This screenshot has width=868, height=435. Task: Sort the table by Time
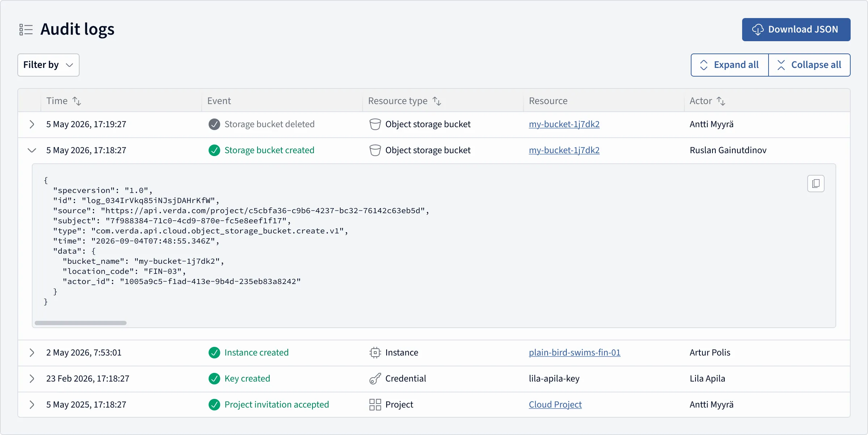pos(77,101)
